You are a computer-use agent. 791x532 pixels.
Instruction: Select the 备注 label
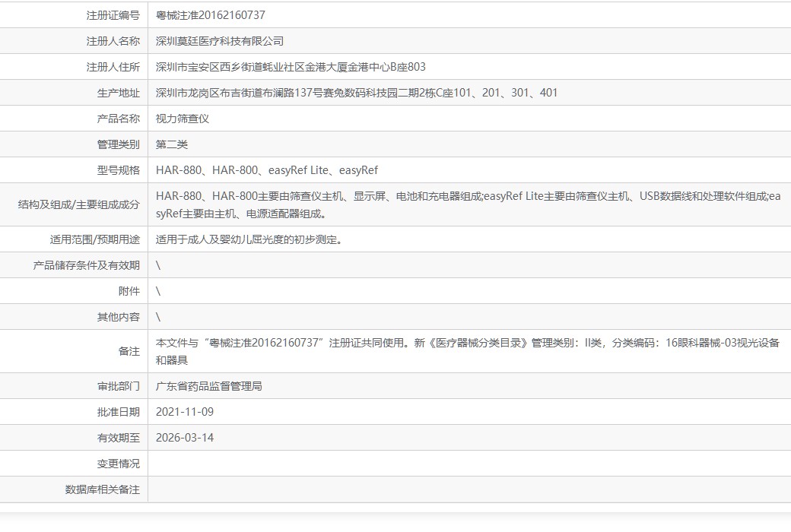129,351
